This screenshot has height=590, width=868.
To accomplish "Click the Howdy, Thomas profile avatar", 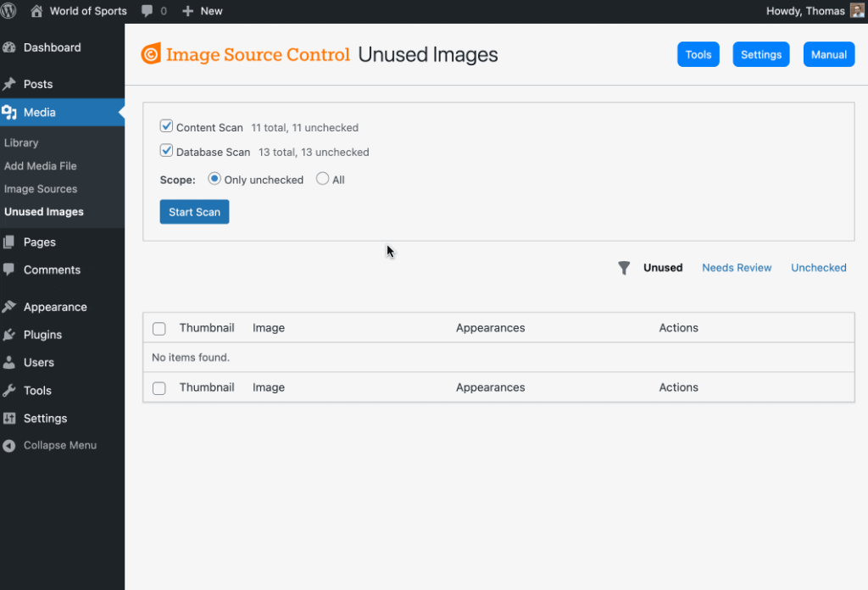I will pos(857,11).
